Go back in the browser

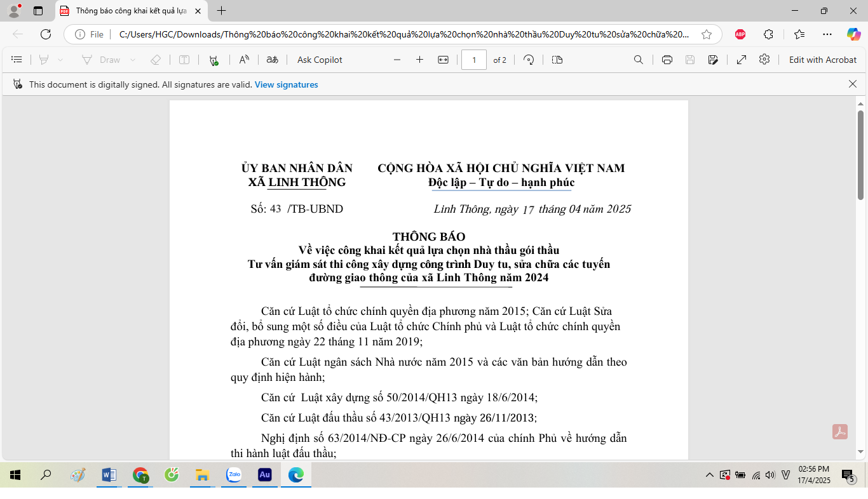[x=18, y=34]
